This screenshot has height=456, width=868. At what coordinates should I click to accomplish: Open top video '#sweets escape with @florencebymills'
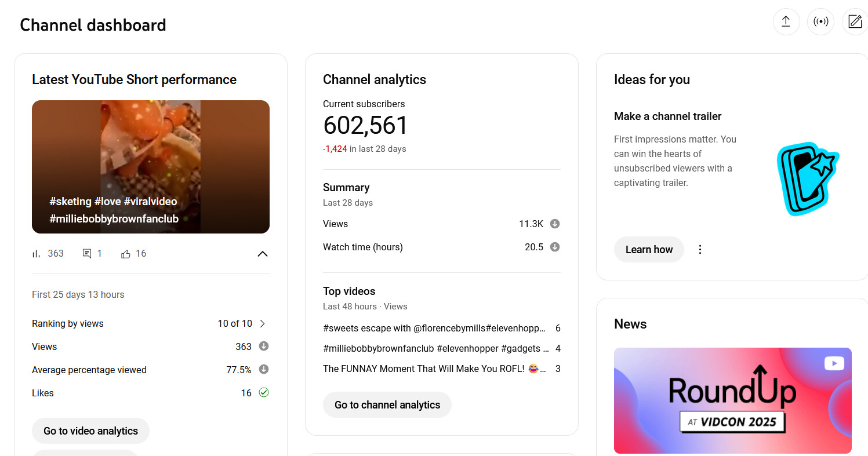pyautogui.click(x=434, y=328)
